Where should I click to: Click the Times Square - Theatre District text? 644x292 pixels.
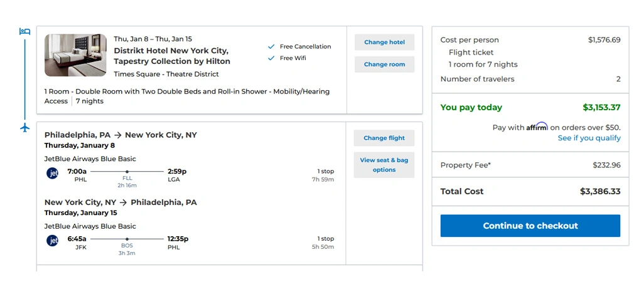[x=166, y=74]
